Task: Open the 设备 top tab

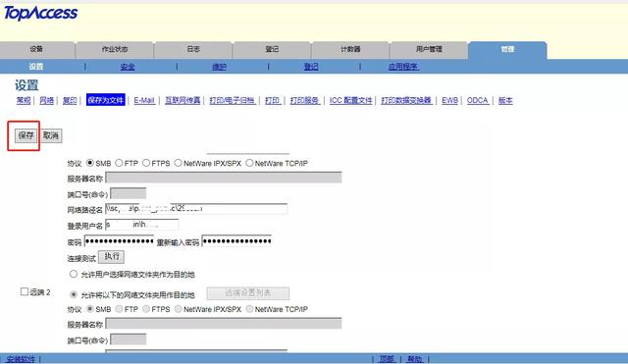Action: pos(37,49)
